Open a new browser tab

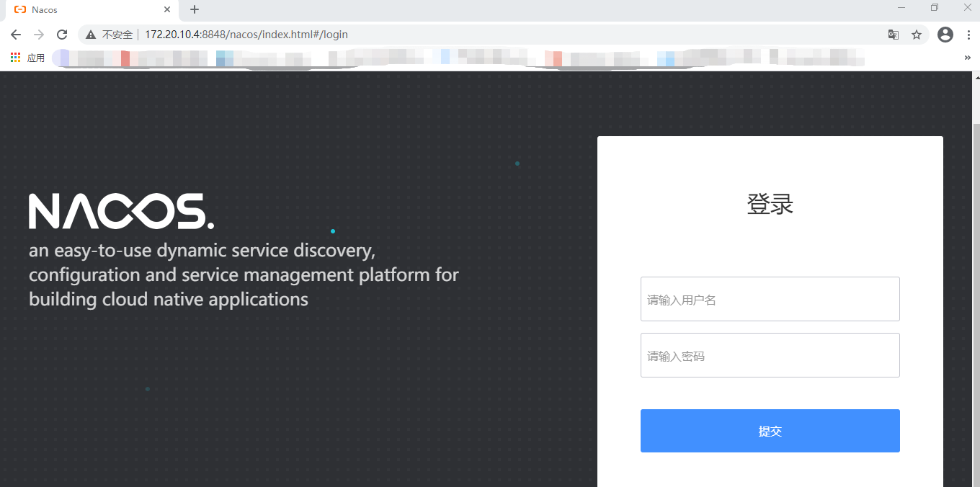(x=195, y=9)
